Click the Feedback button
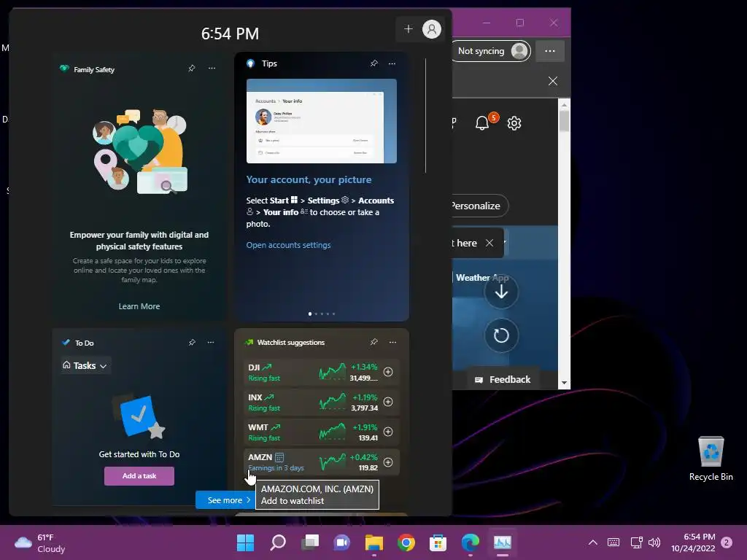Screen dimensions: 747x560 (503, 379)
